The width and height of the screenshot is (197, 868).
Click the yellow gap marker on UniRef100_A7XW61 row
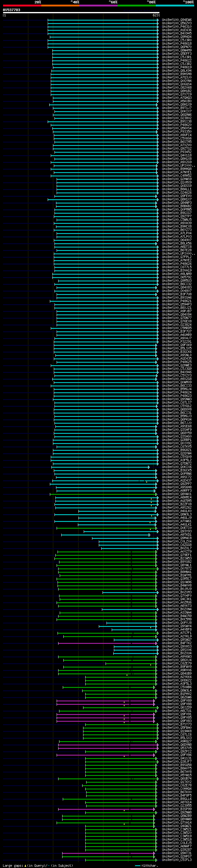150,522
